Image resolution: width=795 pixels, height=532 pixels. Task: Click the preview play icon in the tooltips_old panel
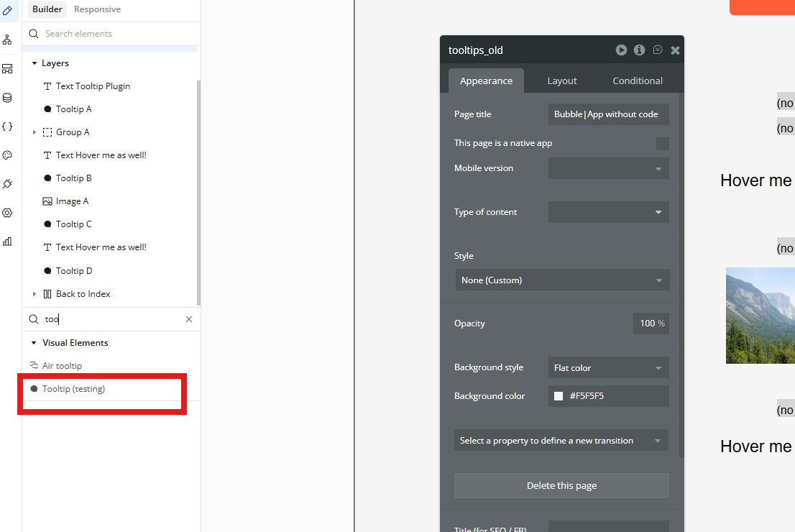click(x=621, y=50)
